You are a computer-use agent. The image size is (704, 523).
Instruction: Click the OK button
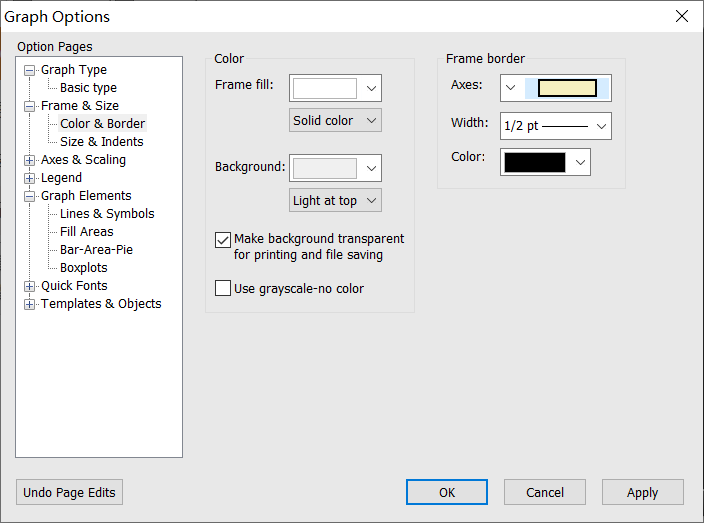[x=446, y=492]
